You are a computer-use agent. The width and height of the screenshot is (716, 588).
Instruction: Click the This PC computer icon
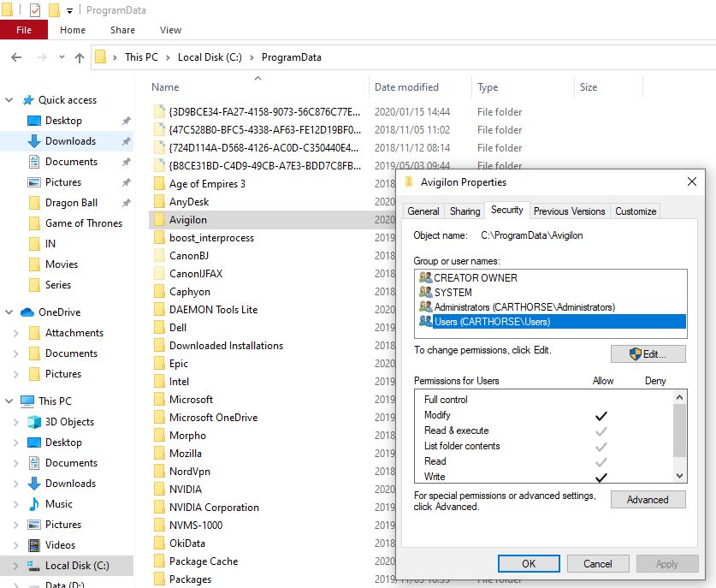click(27, 401)
